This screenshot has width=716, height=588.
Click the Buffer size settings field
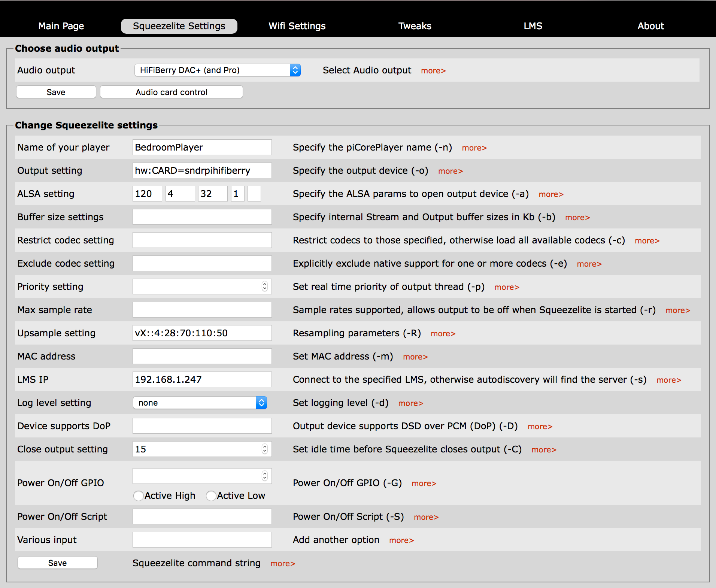click(x=202, y=217)
